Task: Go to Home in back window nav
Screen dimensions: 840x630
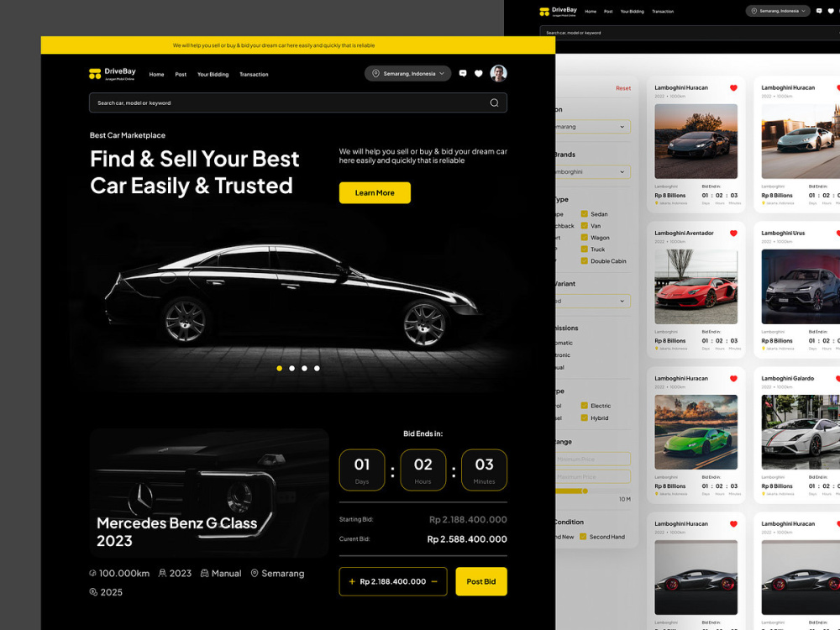Action: (x=591, y=11)
